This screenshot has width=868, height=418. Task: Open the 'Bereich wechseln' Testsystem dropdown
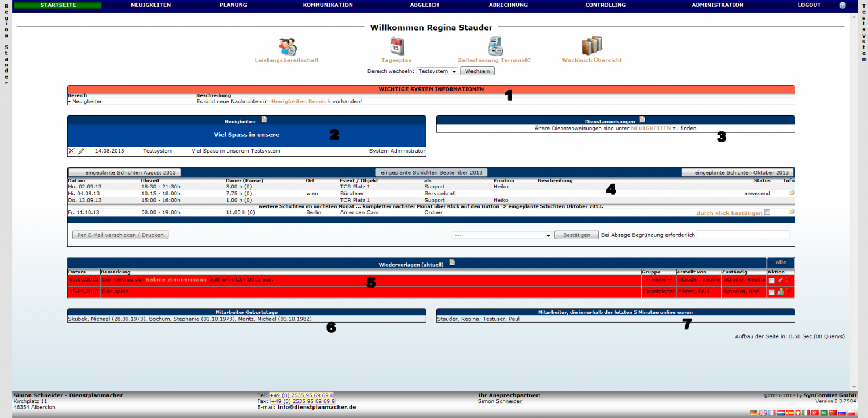tap(437, 71)
